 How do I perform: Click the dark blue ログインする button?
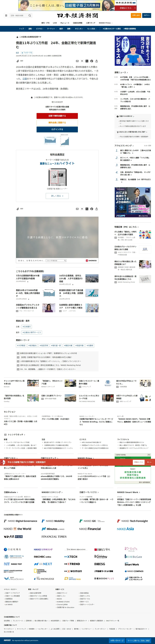click(x=57, y=129)
